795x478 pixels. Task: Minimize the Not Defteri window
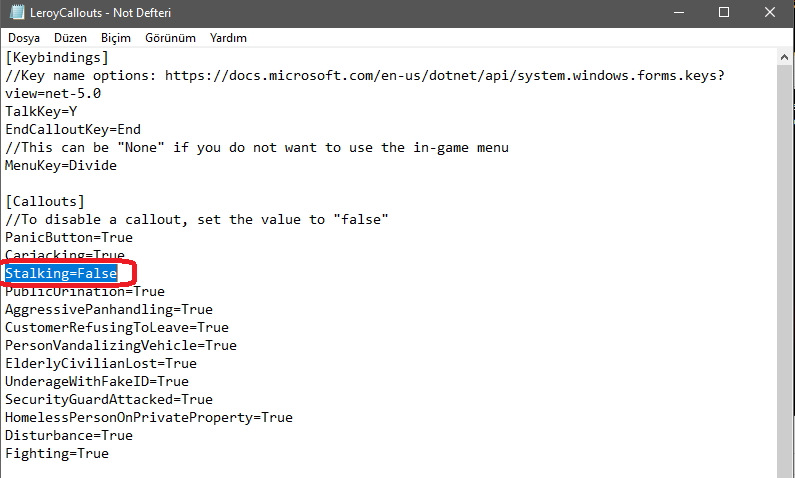tap(678, 13)
